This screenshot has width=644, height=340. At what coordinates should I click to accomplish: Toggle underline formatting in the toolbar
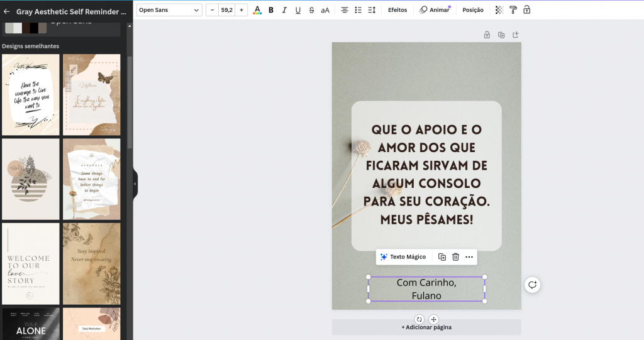tap(298, 10)
